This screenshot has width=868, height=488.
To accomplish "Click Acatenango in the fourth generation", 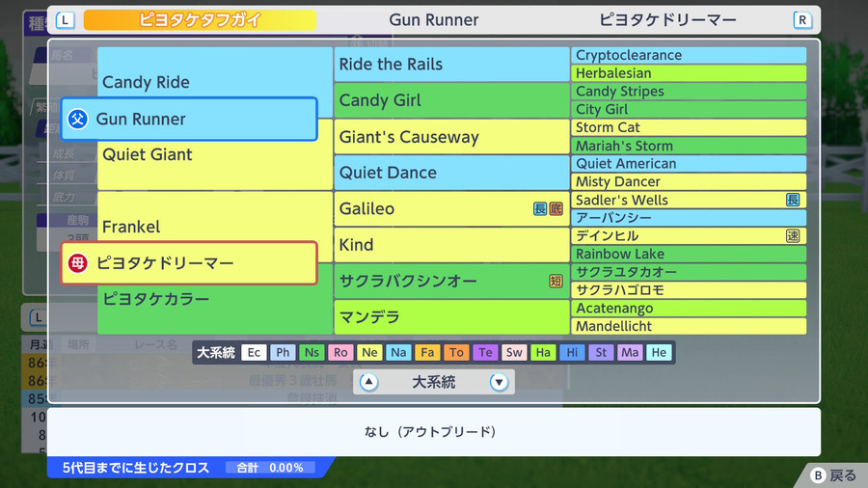I will [689, 309].
